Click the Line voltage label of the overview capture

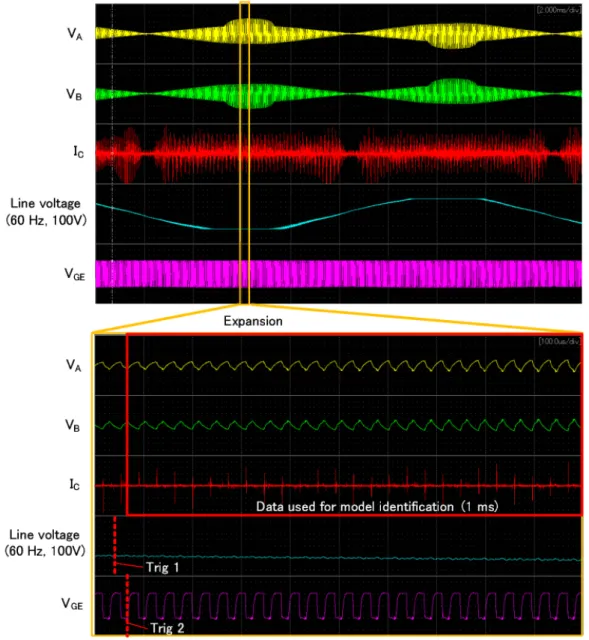(46, 211)
